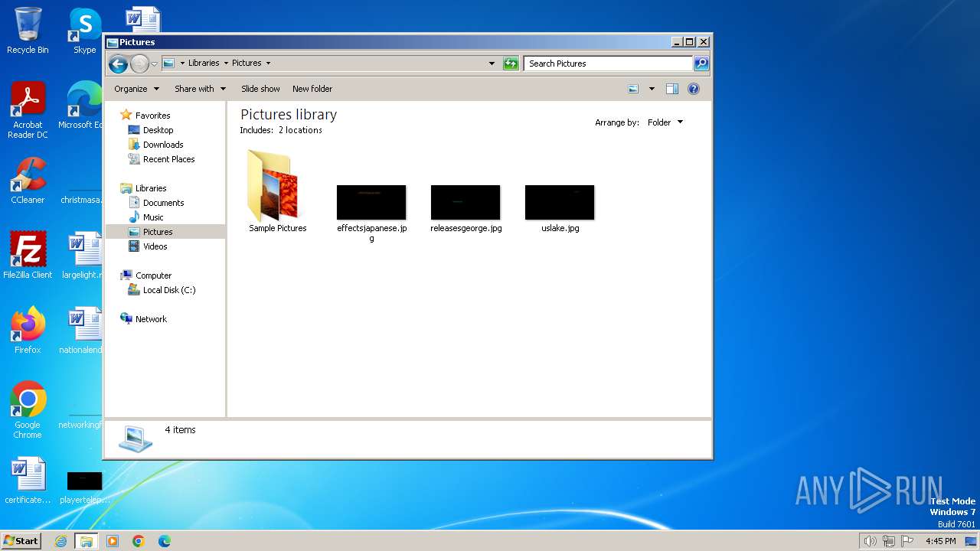Open the More view options dropdown arrow

click(x=652, y=89)
